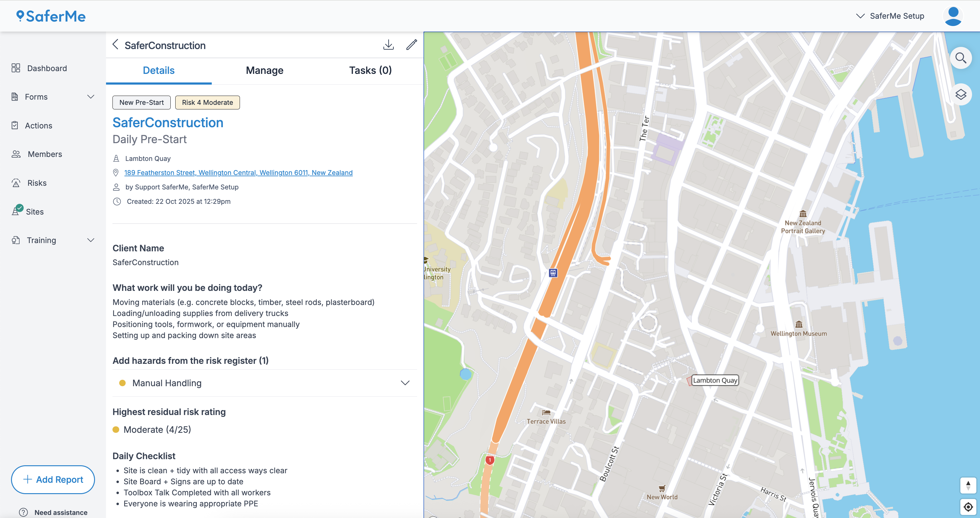Open the Sites section
980x518 pixels.
point(35,211)
